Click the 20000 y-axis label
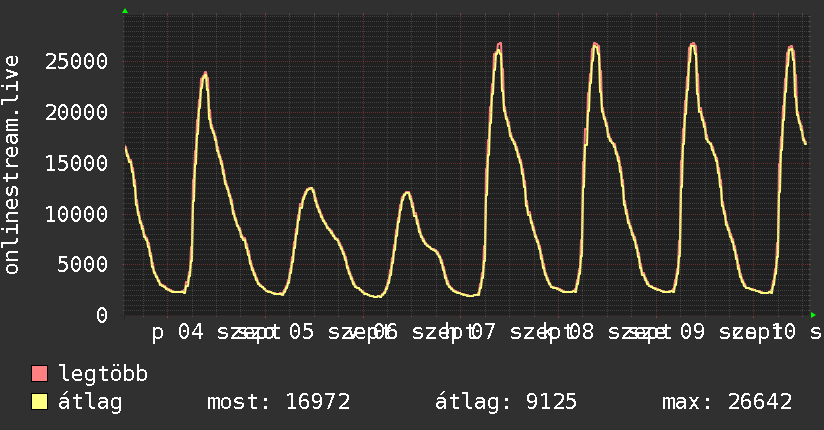The height and width of the screenshot is (430, 824). (x=76, y=112)
